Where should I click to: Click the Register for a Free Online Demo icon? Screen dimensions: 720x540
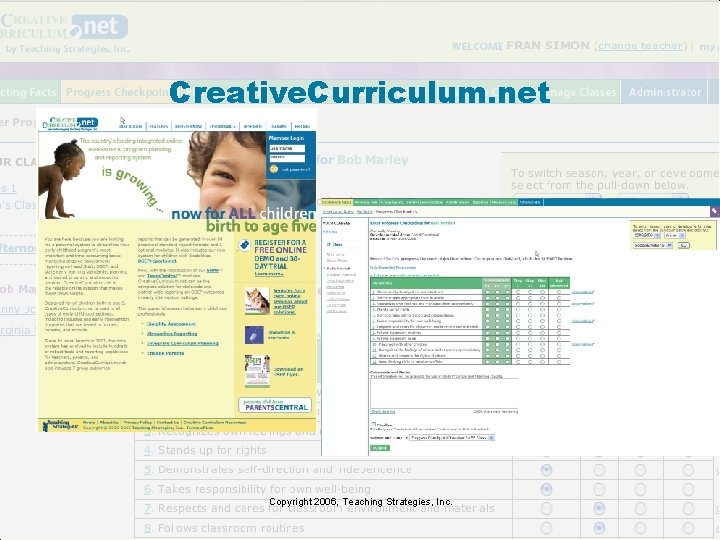[244, 245]
